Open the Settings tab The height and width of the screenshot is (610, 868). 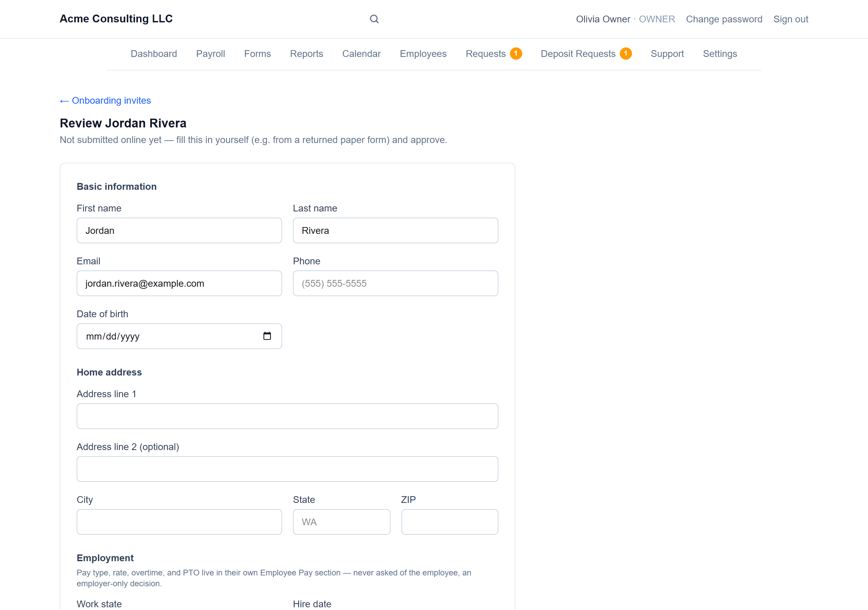[x=720, y=54]
